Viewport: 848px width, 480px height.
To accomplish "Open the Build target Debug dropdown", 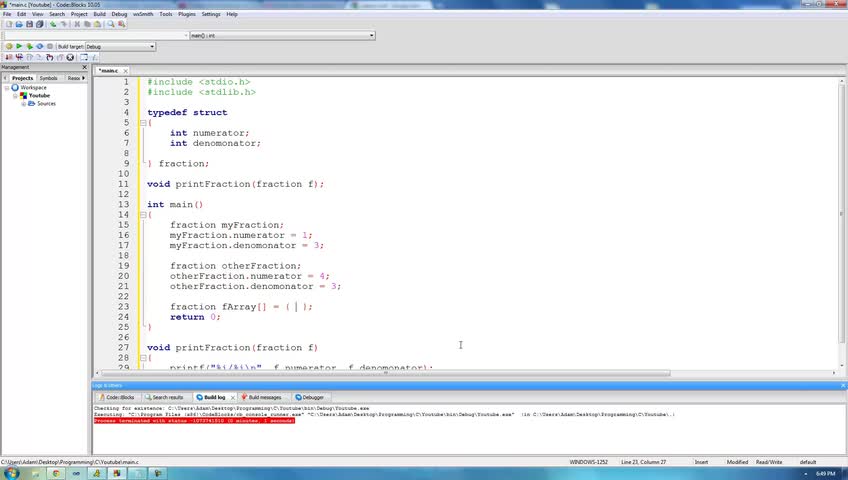I will [120, 46].
